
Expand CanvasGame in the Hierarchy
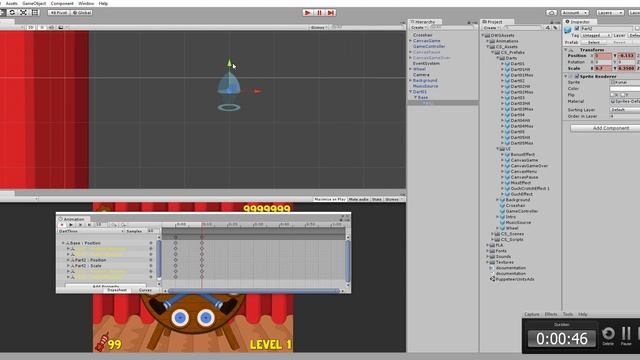pyautogui.click(x=411, y=41)
